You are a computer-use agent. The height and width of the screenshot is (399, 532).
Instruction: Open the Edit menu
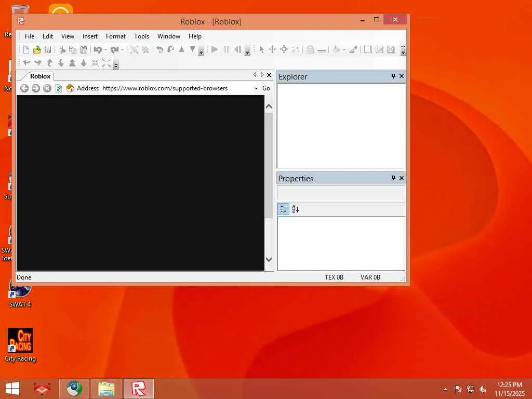(47, 36)
